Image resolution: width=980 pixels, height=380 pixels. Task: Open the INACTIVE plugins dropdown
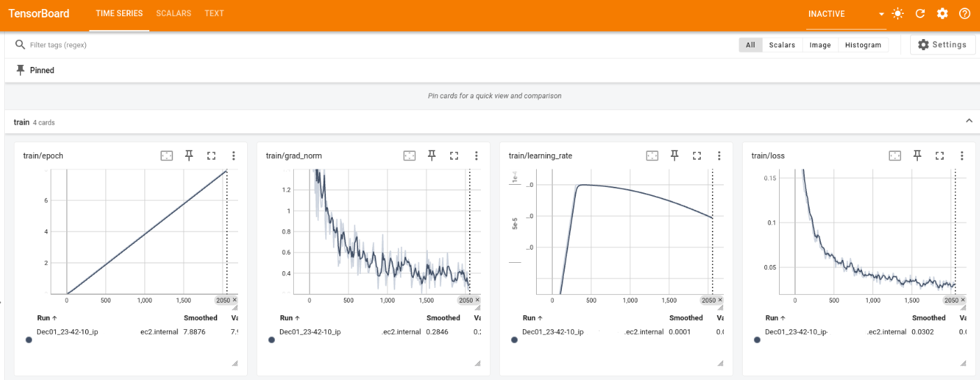(x=846, y=14)
